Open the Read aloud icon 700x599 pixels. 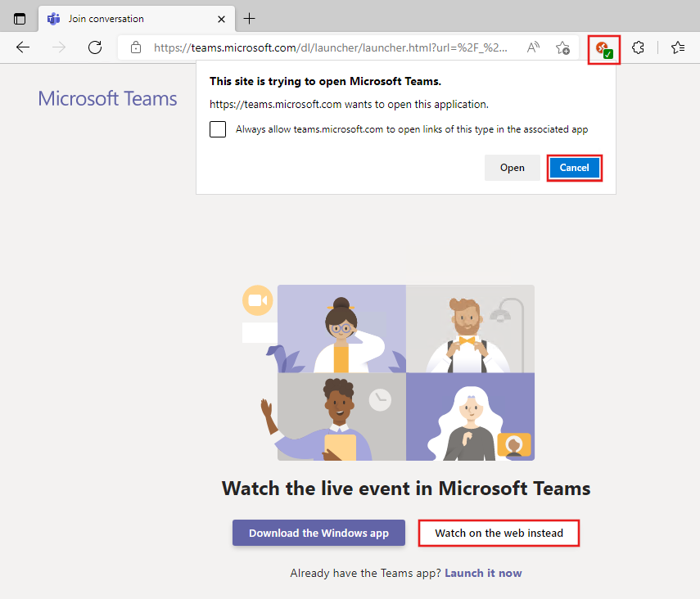[533, 47]
